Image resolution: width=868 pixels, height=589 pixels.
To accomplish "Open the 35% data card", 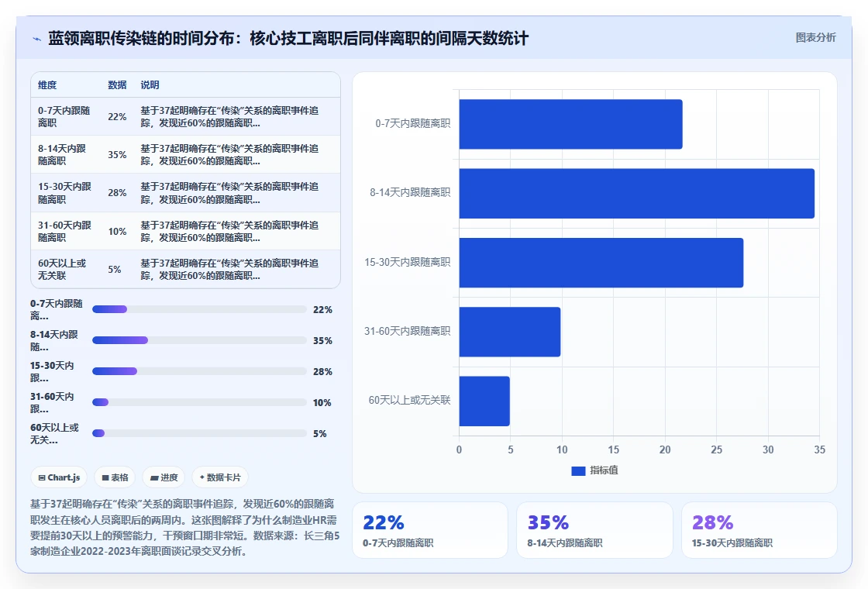I will (594, 530).
